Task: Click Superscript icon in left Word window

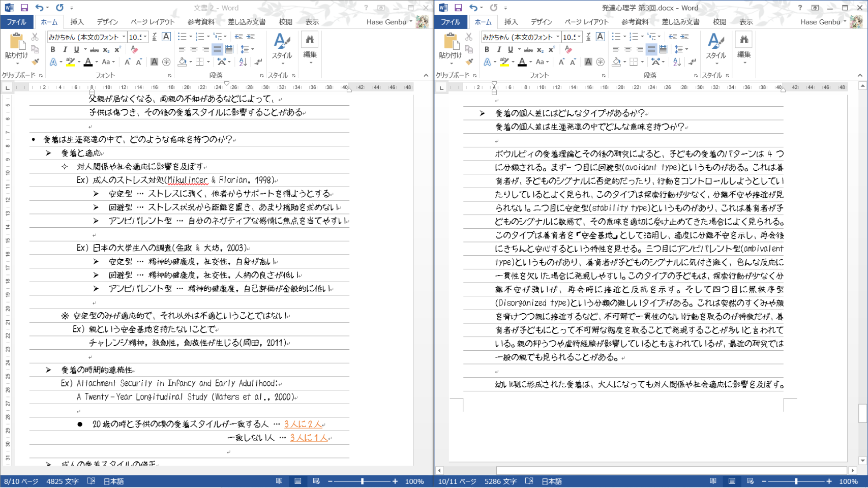Action: tap(118, 50)
